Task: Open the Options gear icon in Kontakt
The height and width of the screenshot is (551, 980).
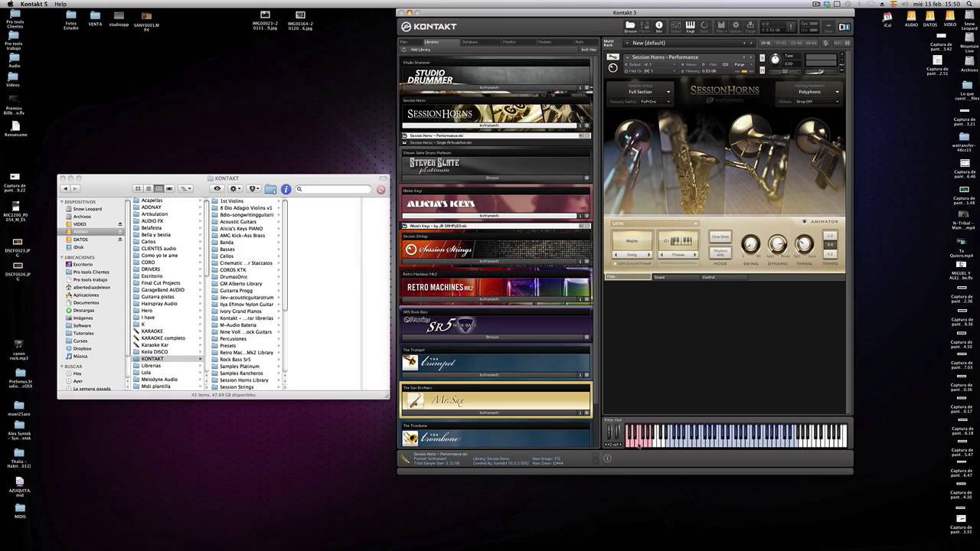Action: point(737,25)
